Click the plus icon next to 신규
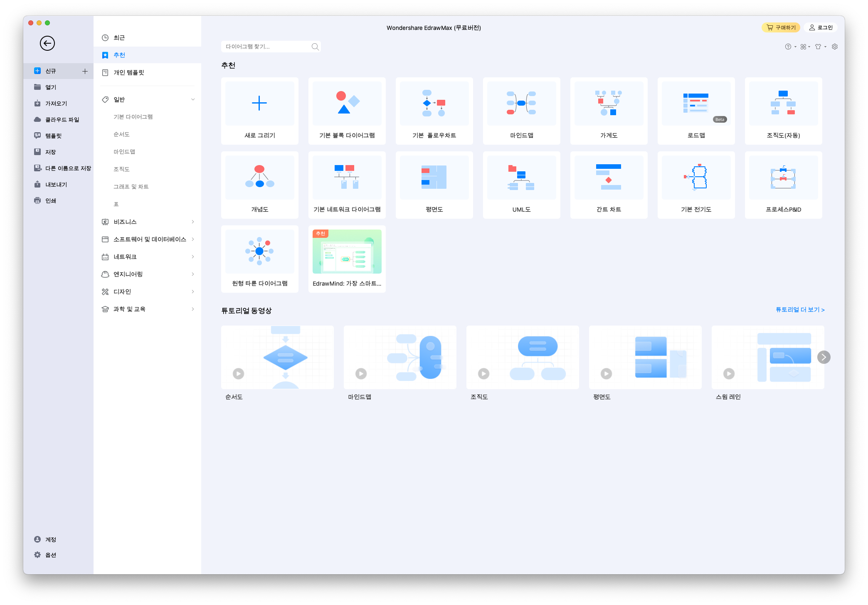Screen dimensions: 868x605 tap(85, 71)
